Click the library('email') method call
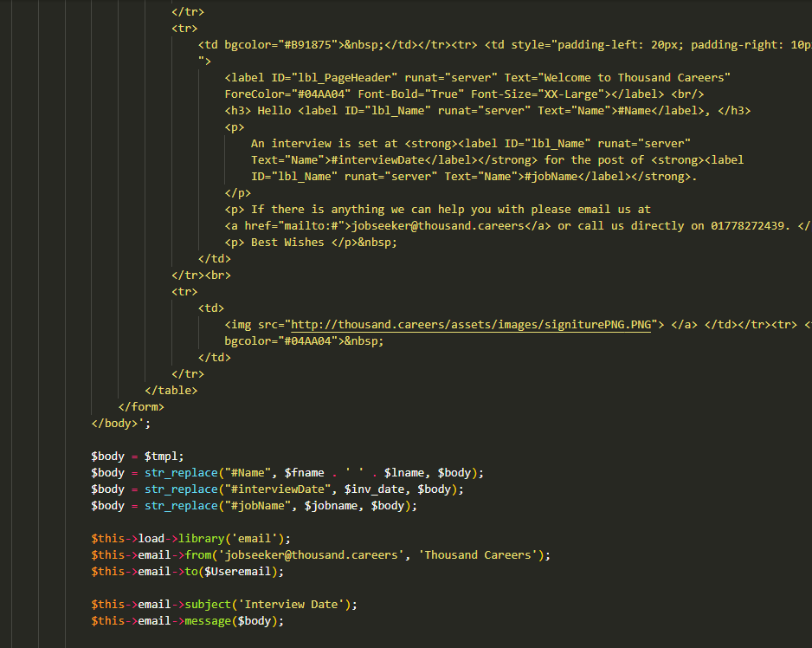Screen dimensions: 812x648 click(235, 538)
